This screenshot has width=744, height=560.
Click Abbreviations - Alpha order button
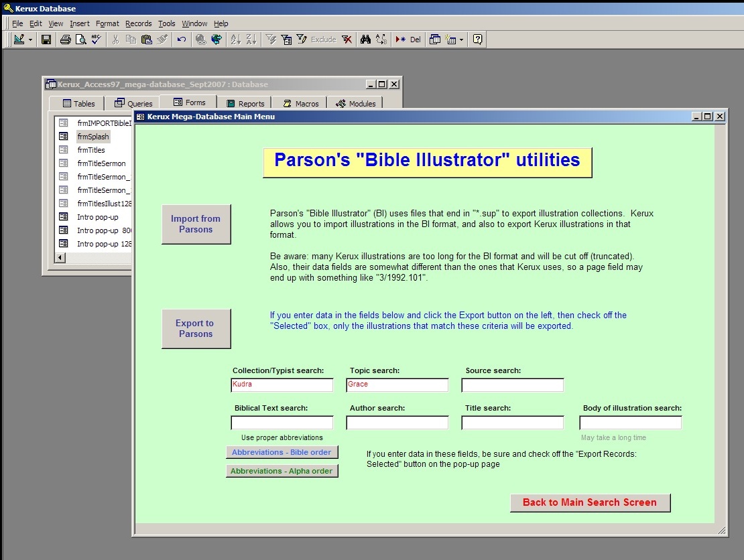282,471
